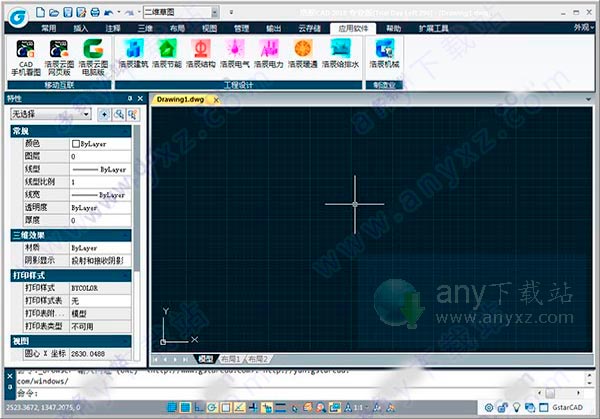The width and height of the screenshot is (600, 419).
Task: Open 浩辰暖通 application
Action: tap(303, 54)
